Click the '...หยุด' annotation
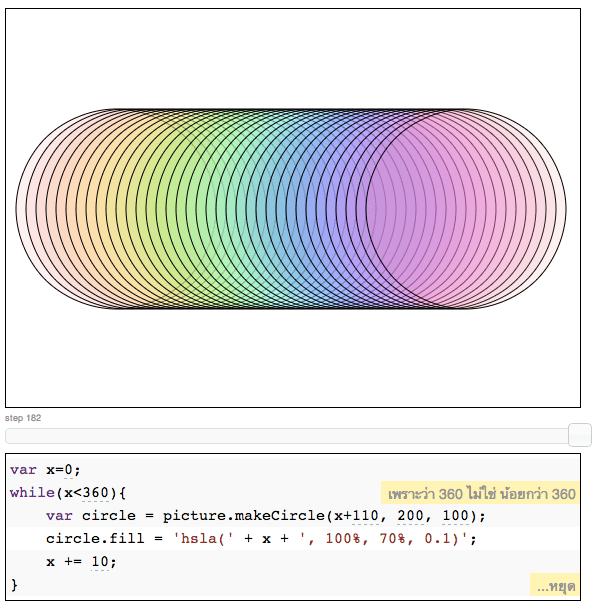Image resolution: width=597 pixels, height=609 pixels. (x=555, y=585)
